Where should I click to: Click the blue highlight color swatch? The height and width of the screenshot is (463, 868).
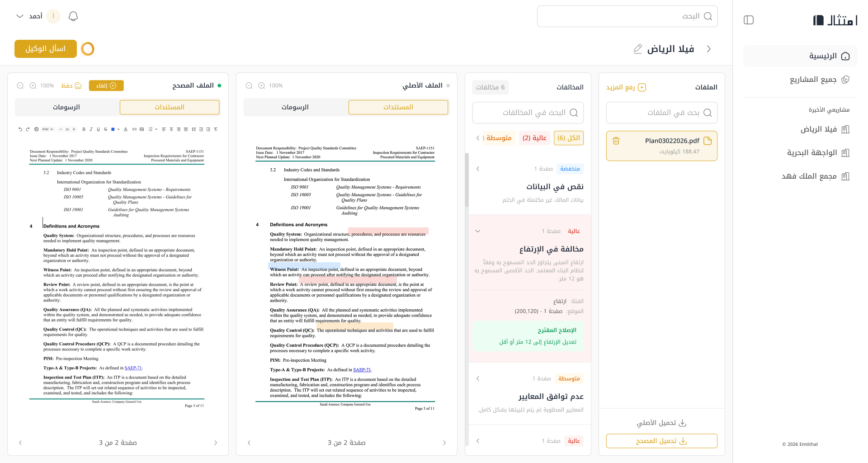click(x=113, y=129)
